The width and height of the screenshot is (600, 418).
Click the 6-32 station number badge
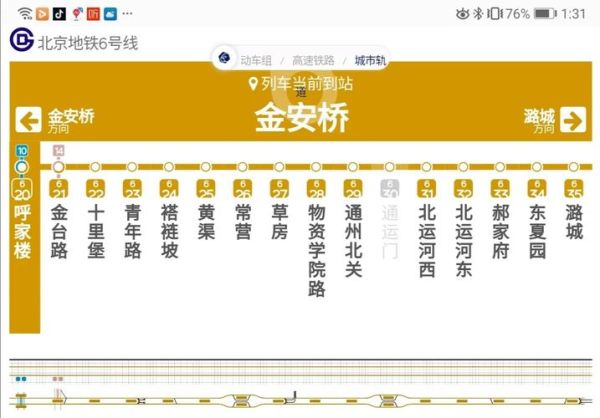click(x=463, y=189)
